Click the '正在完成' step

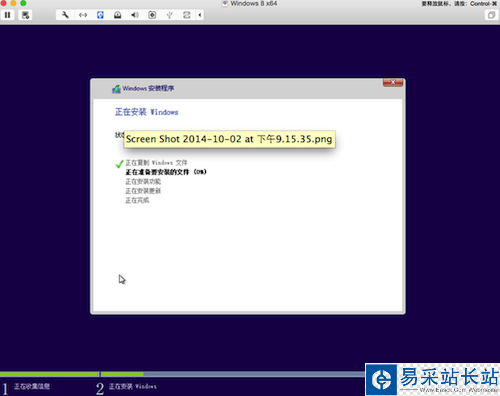coord(137,200)
